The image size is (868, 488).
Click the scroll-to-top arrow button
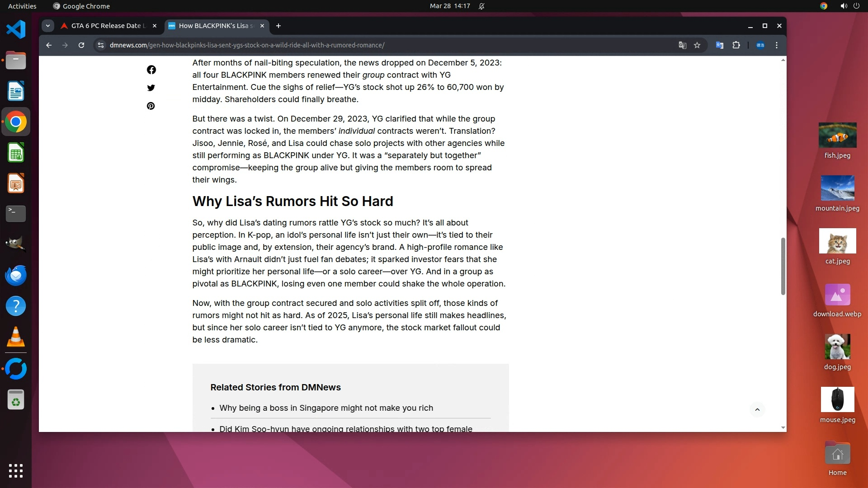tap(757, 410)
